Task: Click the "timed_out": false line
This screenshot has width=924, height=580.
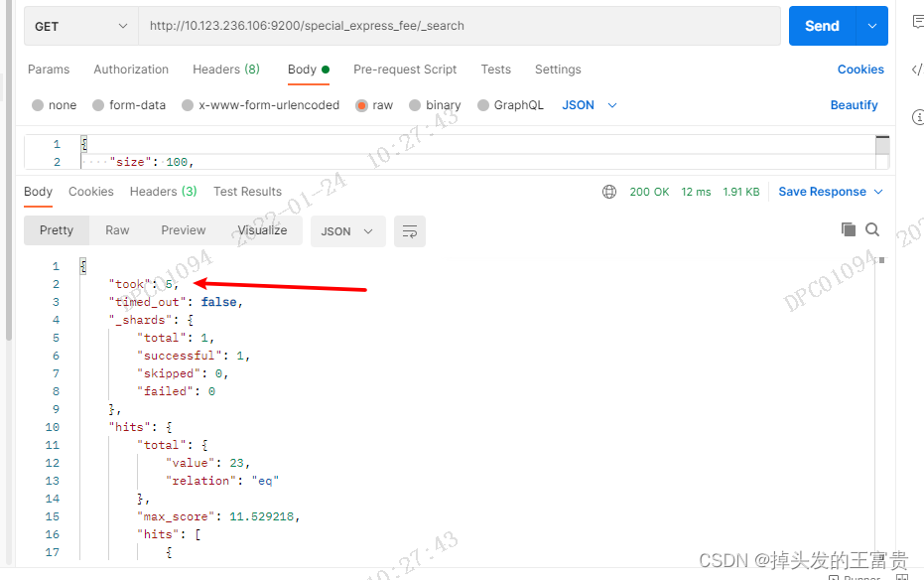Action: point(176,302)
